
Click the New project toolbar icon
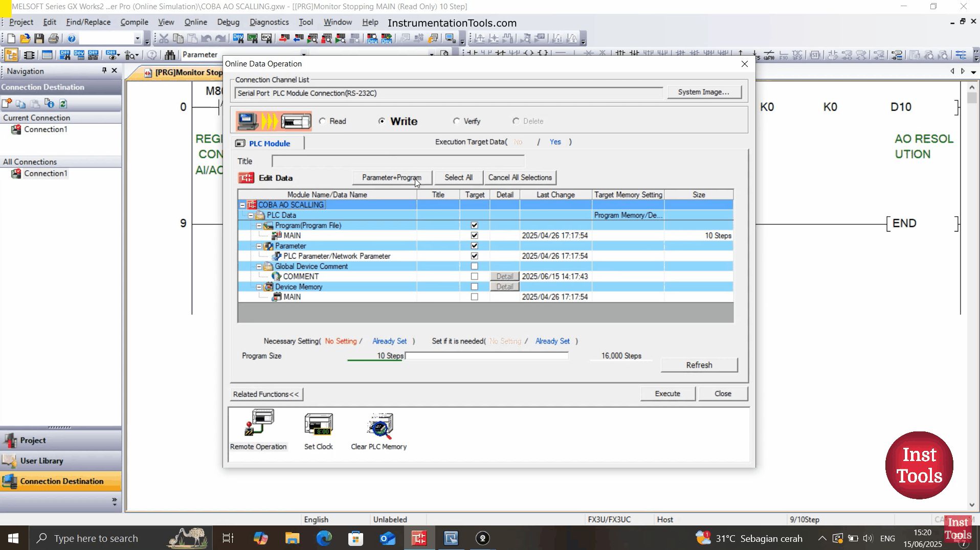[11, 38]
